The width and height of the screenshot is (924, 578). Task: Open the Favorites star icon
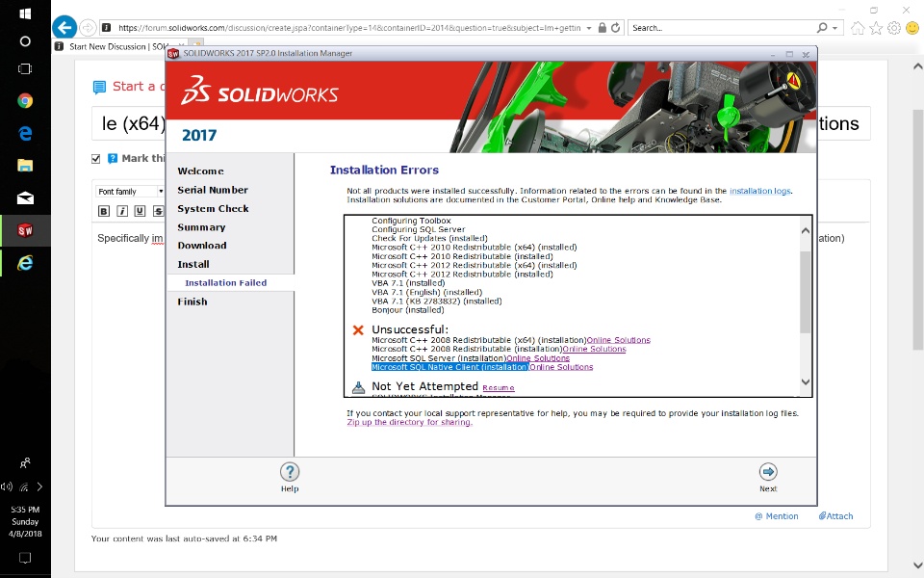pos(876,28)
